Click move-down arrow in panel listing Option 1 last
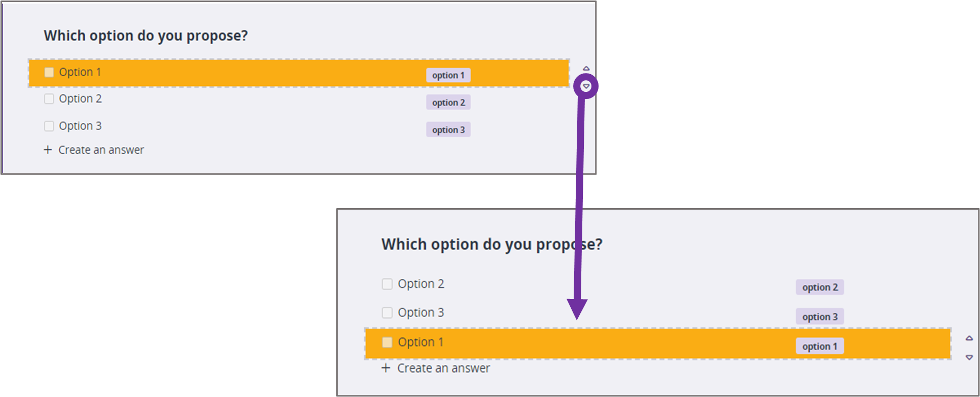 pos(969,357)
